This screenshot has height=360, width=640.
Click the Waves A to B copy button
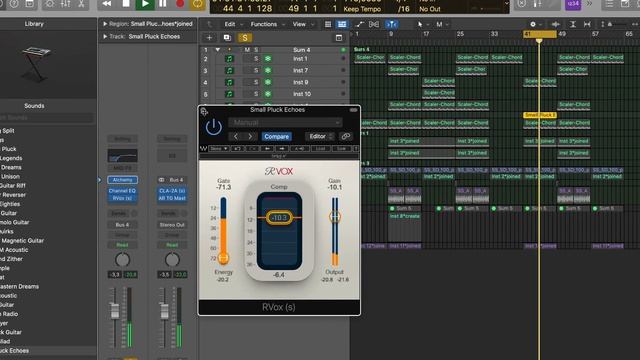299,149
